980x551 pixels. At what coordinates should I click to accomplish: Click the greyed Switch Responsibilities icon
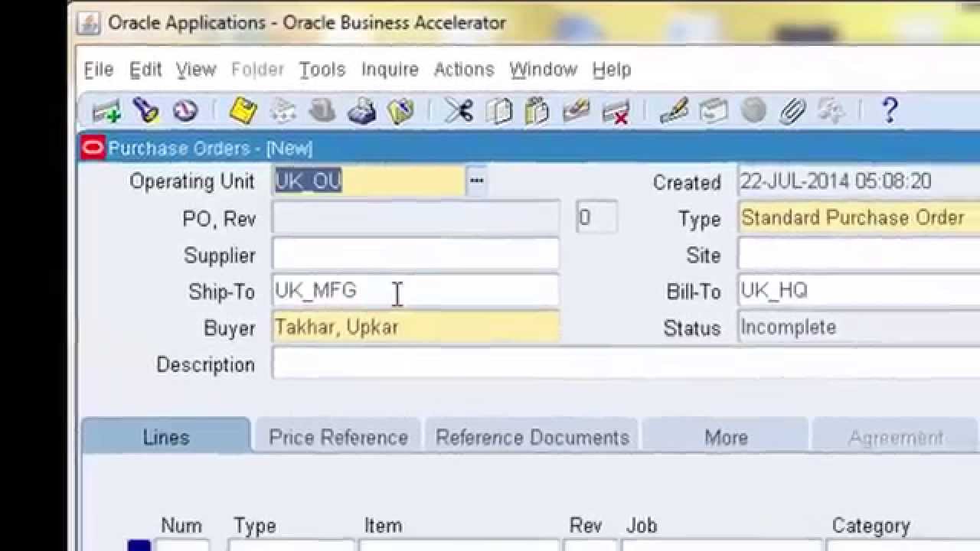point(322,112)
